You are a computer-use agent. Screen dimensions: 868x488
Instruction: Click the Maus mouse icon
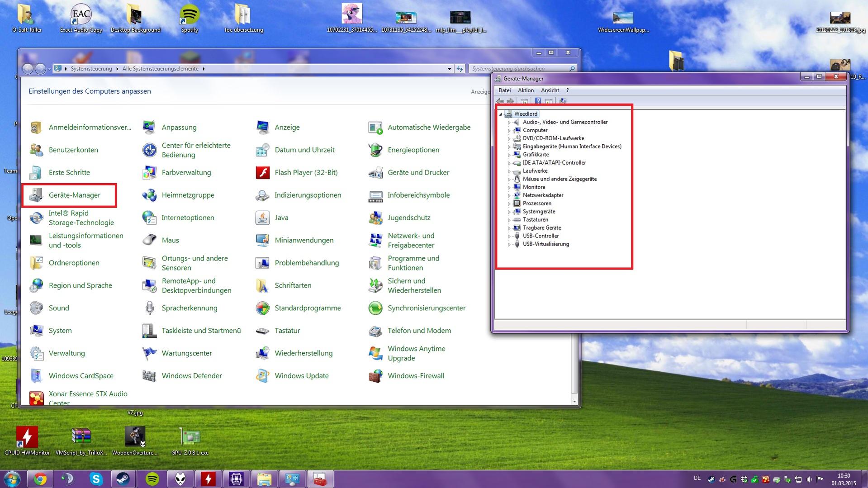[x=149, y=240]
